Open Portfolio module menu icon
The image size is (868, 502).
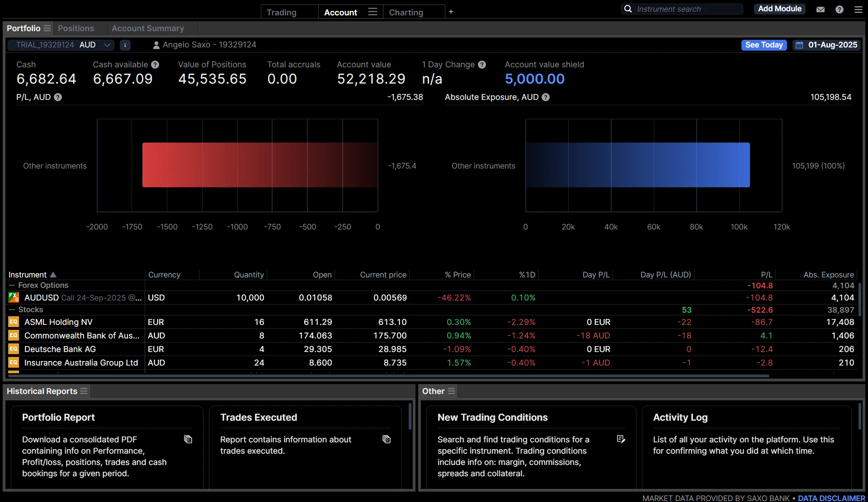[47, 28]
